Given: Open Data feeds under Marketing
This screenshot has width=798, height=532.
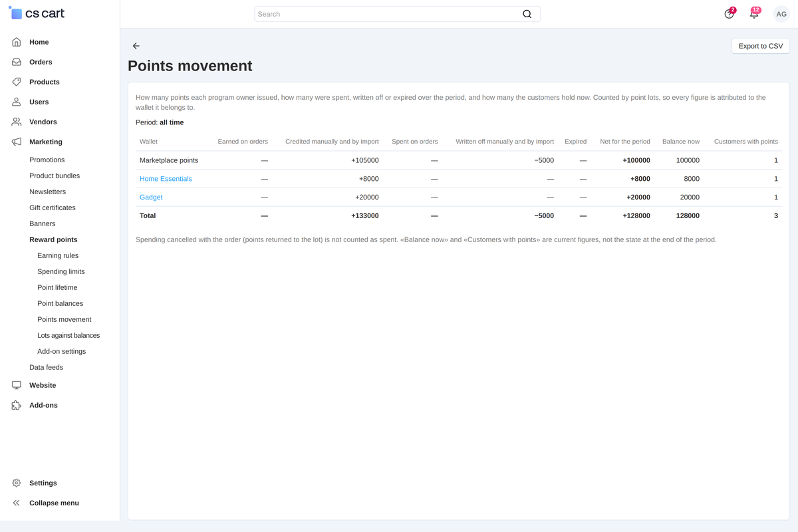Looking at the screenshot, I should tap(47, 367).
